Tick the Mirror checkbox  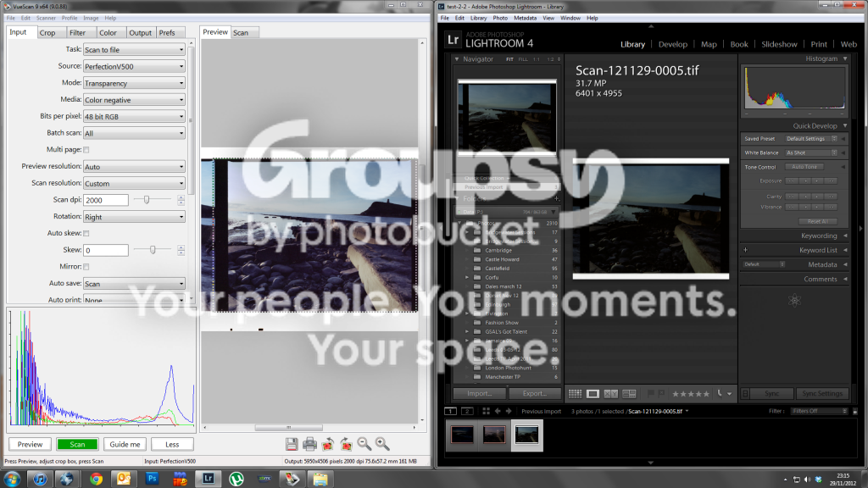coord(86,267)
